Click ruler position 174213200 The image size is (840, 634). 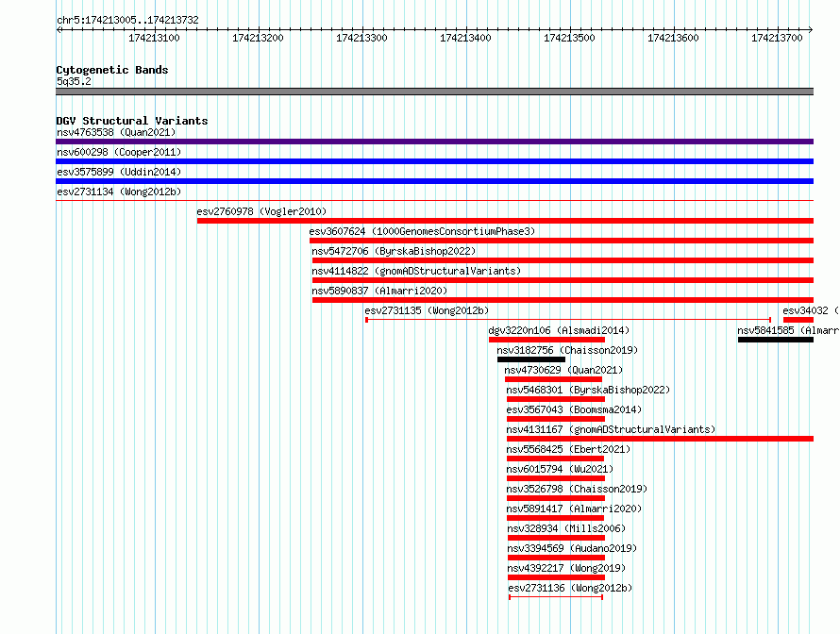coord(259,38)
